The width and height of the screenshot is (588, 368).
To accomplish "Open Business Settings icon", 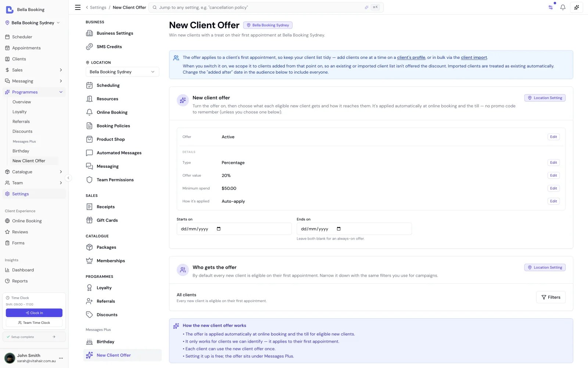I will [x=89, y=33].
